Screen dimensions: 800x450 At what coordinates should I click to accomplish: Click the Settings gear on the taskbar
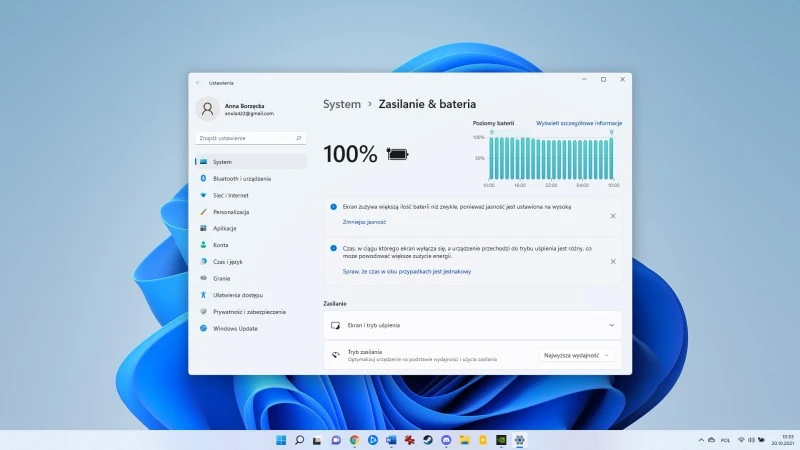tap(519, 440)
